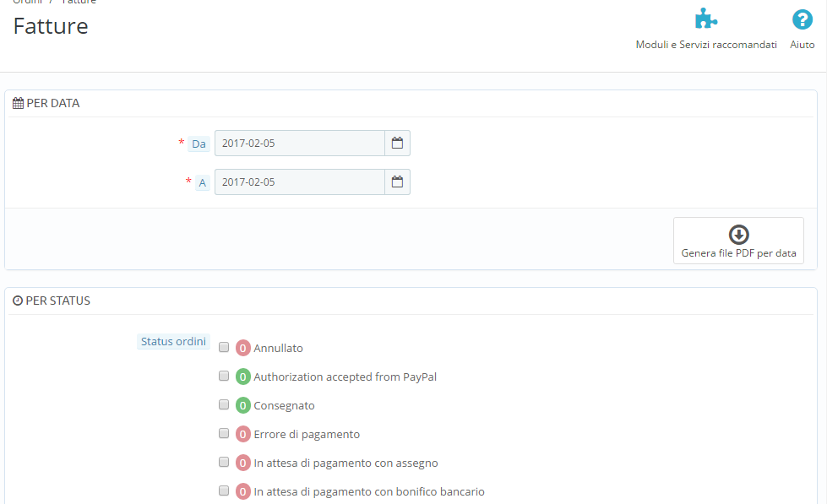Enable the Consegnato order status filter
The height and width of the screenshot is (504, 827).
(223, 404)
